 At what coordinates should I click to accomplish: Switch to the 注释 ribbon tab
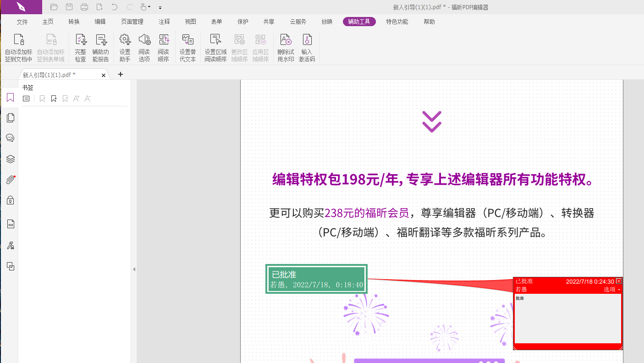coord(164,21)
